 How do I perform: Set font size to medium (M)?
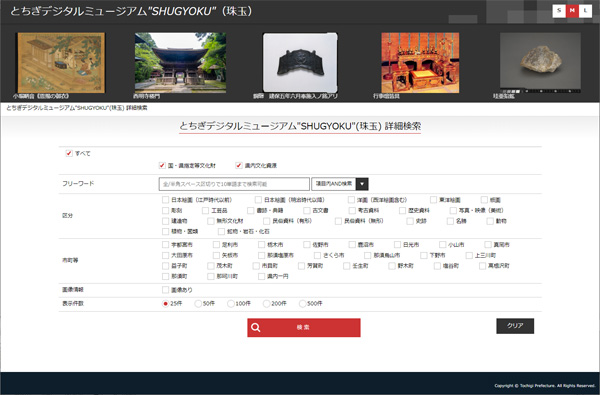[572, 11]
